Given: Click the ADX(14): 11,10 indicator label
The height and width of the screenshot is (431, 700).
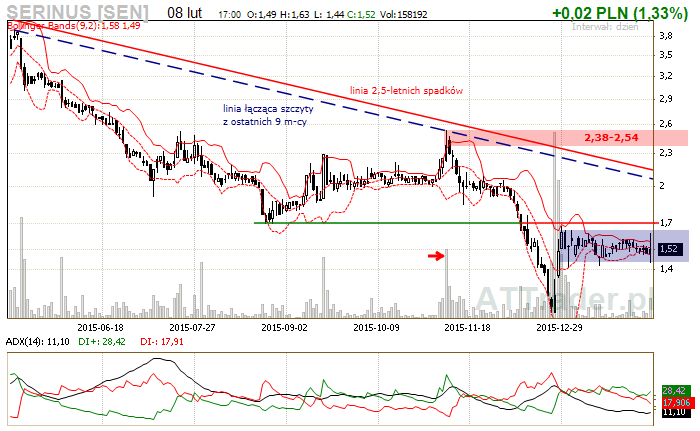Looking at the screenshot, I should [x=38, y=342].
